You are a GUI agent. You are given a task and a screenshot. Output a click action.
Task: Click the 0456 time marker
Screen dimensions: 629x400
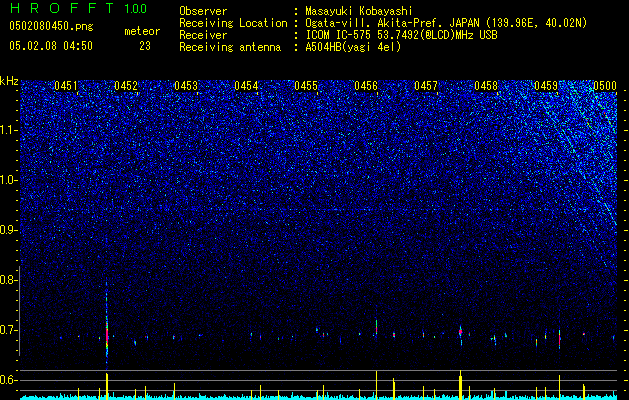[366, 86]
